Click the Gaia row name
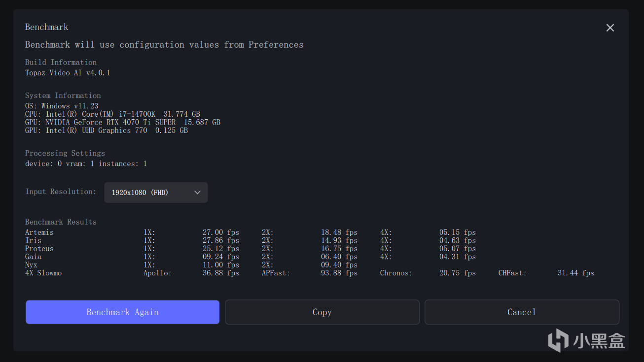644x362 pixels. [34, 257]
